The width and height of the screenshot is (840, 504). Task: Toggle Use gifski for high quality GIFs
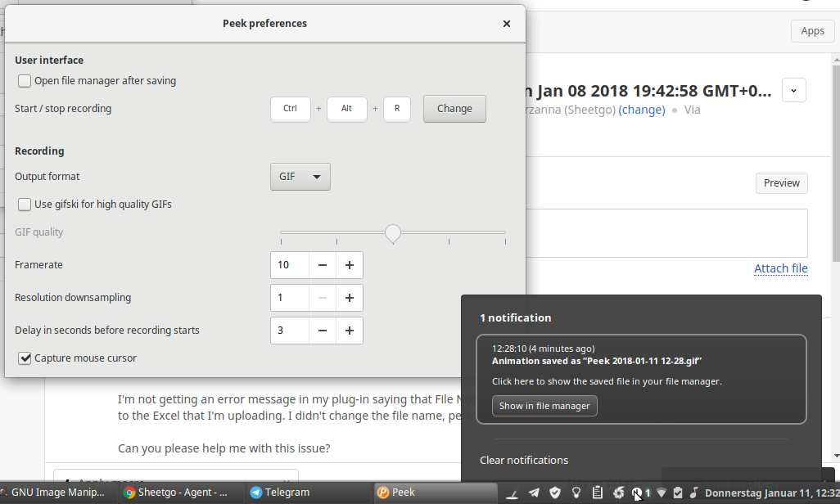(x=25, y=205)
